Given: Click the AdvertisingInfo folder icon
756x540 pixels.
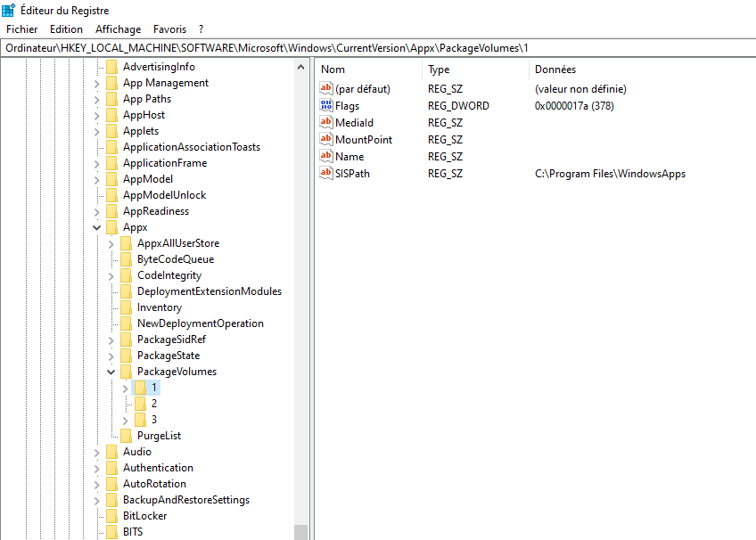Looking at the screenshot, I should click(x=111, y=67).
